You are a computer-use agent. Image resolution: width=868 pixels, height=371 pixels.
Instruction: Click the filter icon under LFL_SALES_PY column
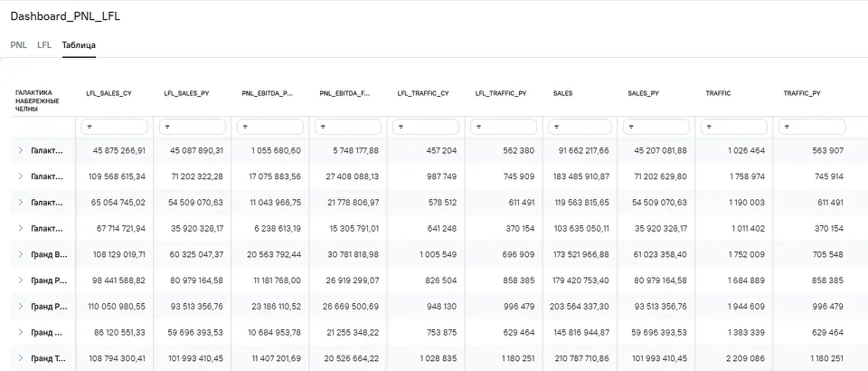click(165, 128)
